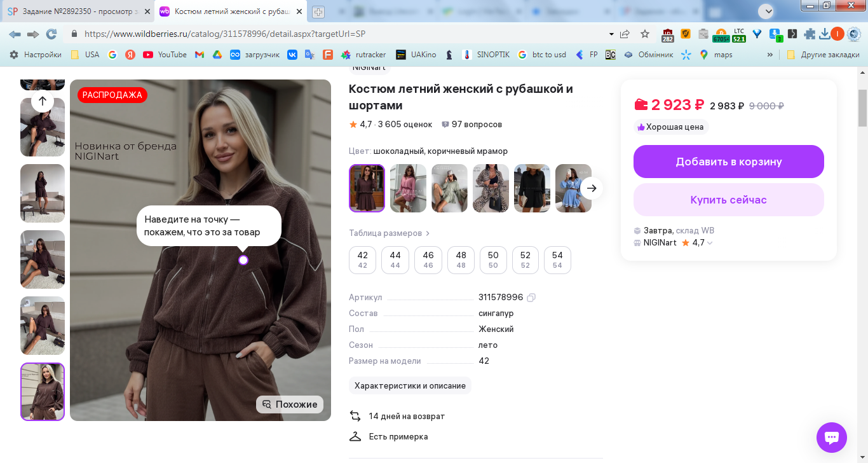Open the rutracker bookmark

[363, 55]
